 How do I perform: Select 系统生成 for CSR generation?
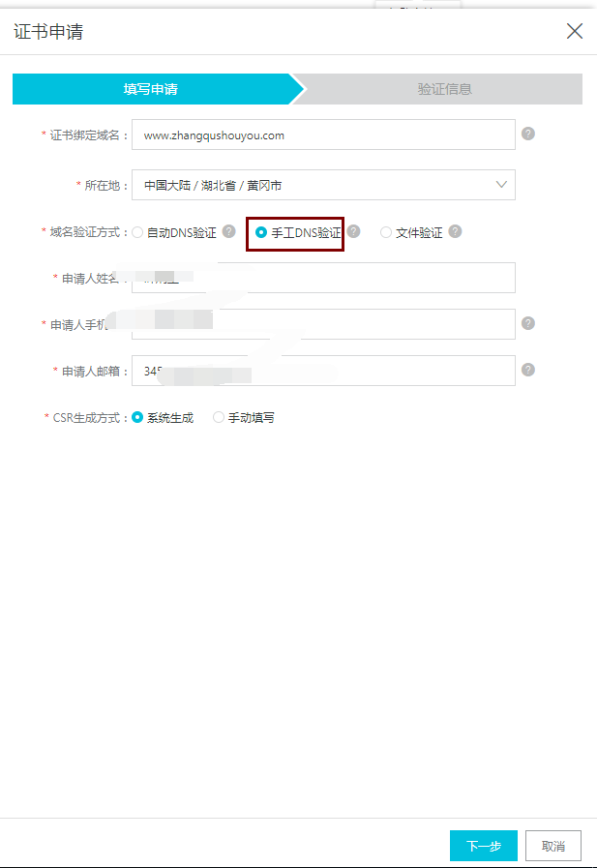[x=137, y=417]
